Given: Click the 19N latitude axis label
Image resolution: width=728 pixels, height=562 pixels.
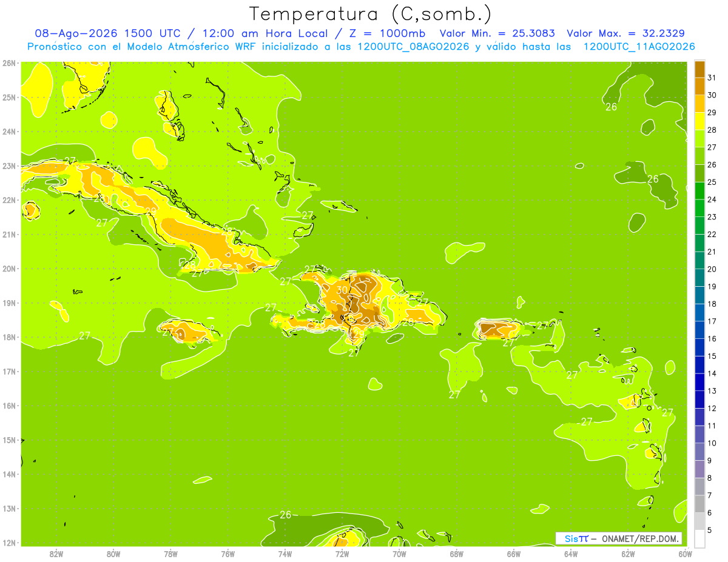Looking at the screenshot, I should tap(9, 303).
